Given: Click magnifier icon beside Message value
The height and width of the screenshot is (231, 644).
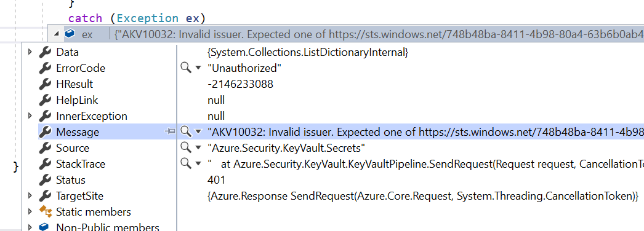Looking at the screenshot, I should point(186,131).
